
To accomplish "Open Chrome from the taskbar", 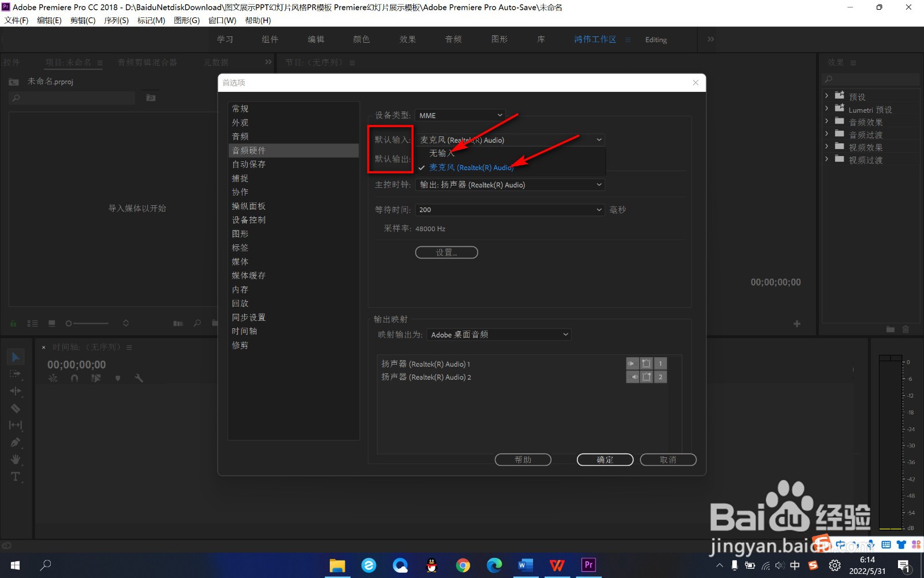I will coord(463,565).
